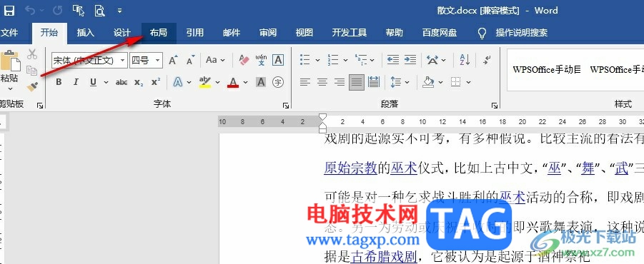Screen dimensions: 644x264
Task: Open phonetic guide wén icon
Action: [261, 60]
